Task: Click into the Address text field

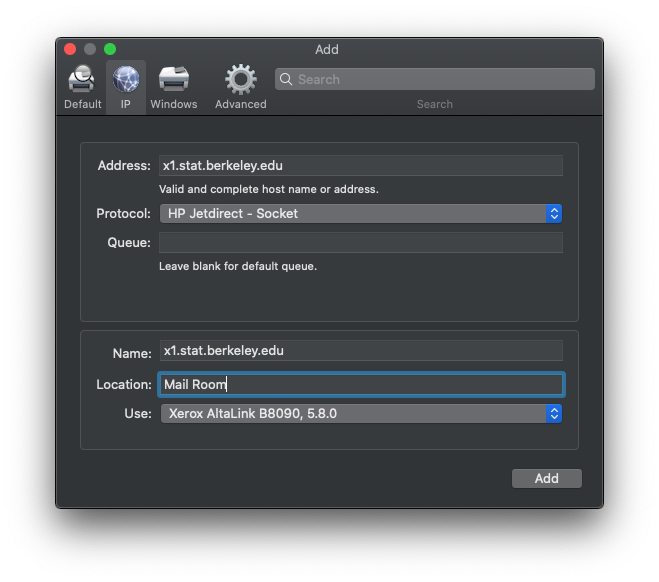Action: 360,166
